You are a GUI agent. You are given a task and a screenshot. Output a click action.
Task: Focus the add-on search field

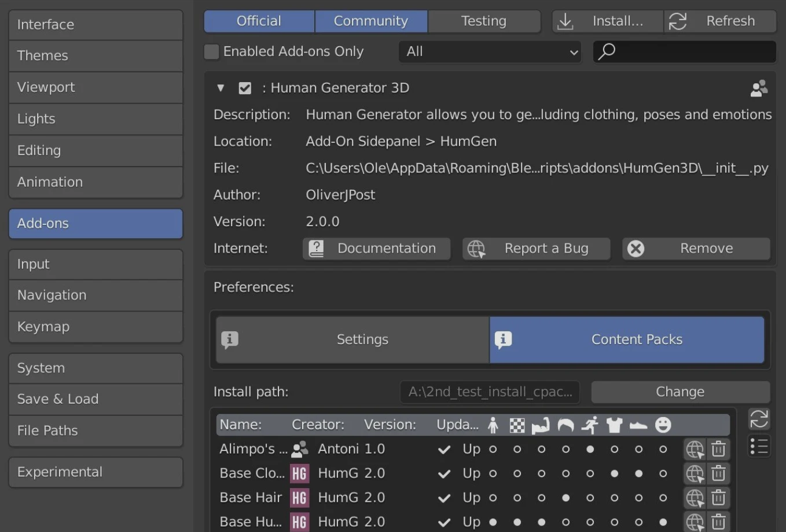point(685,52)
